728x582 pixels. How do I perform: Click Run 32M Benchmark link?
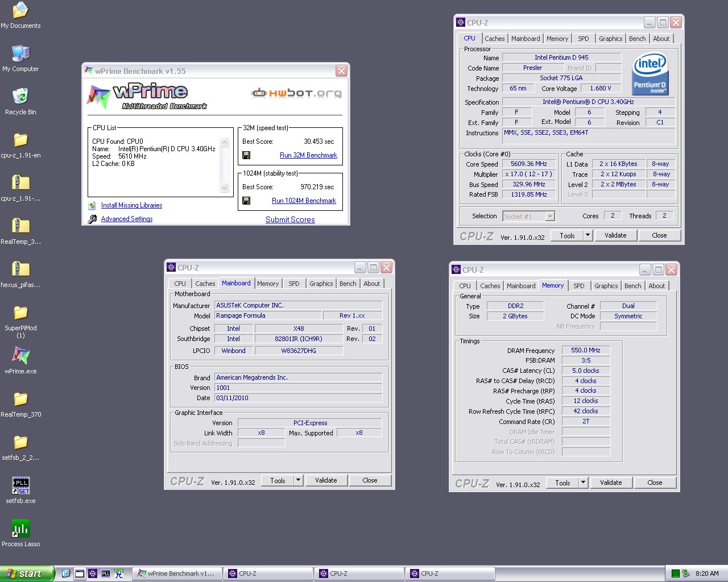click(308, 155)
